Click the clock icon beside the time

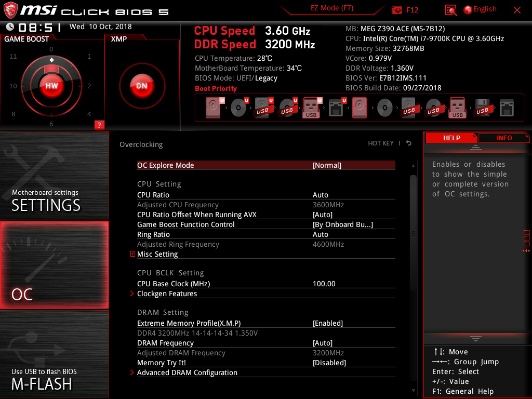click(10, 27)
